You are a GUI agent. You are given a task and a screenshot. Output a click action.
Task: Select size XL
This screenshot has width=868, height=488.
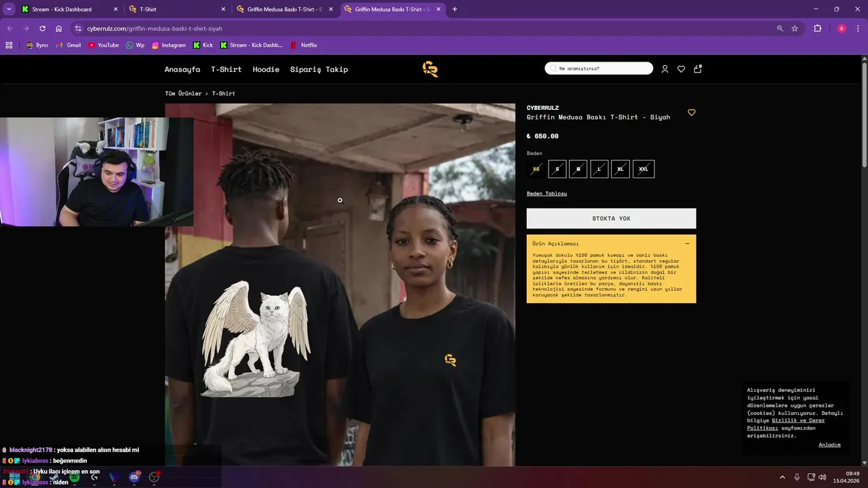[620, 169]
